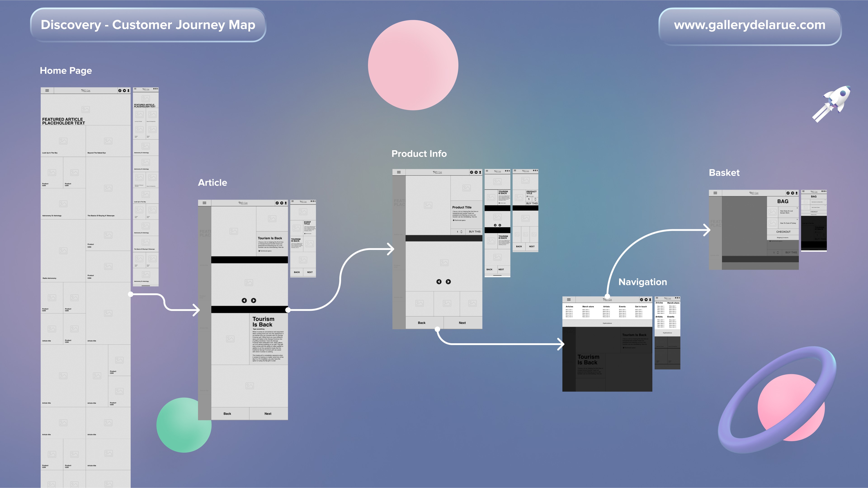Expand Technical specs in Article desktop wireframe
This screenshot has height=488, width=868.
click(x=265, y=251)
